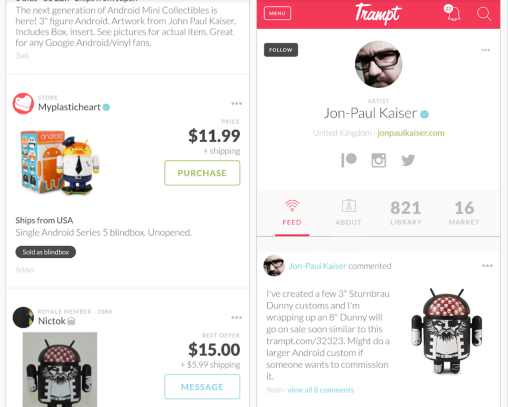This screenshot has width=508, height=407.
Task: Open Jon-Paul Kaiser's Twitter icon
Action: (x=408, y=160)
